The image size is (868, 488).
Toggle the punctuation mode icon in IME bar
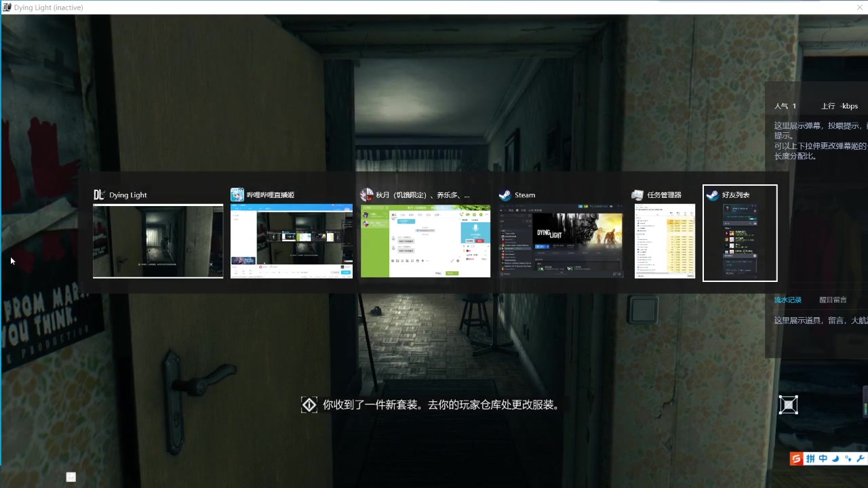(848, 459)
